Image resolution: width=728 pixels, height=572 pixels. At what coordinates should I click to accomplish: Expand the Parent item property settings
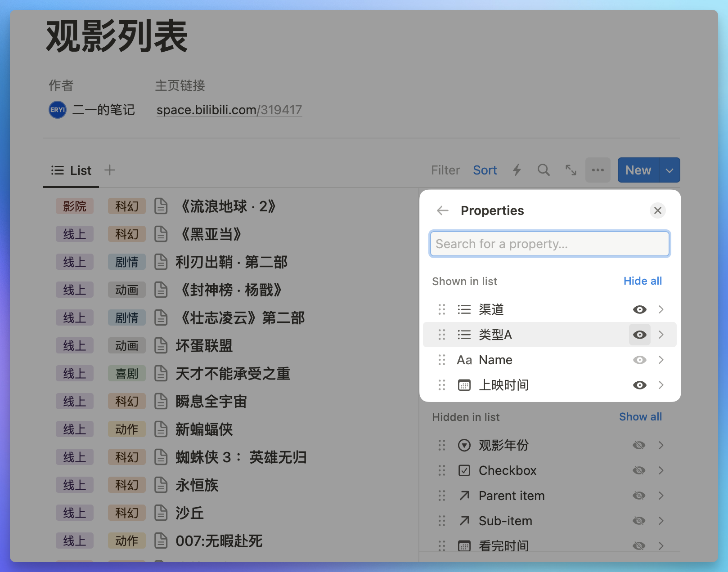pyautogui.click(x=661, y=496)
